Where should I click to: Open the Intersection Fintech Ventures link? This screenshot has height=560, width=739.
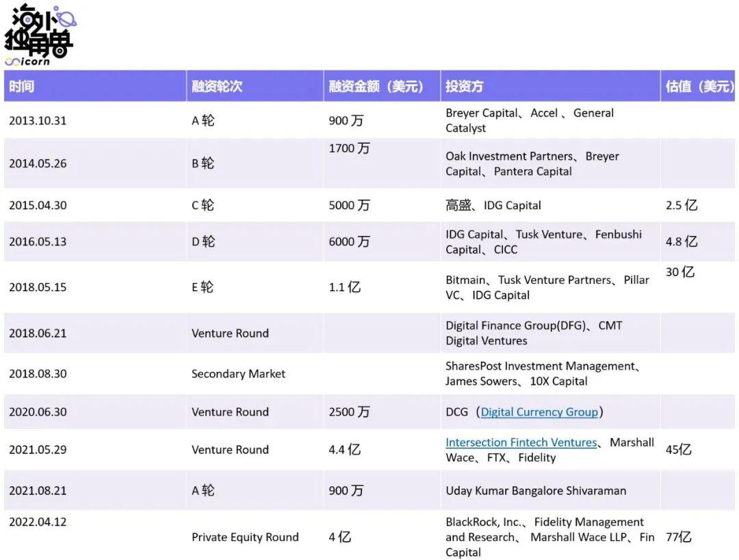pyautogui.click(x=521, y=442)
